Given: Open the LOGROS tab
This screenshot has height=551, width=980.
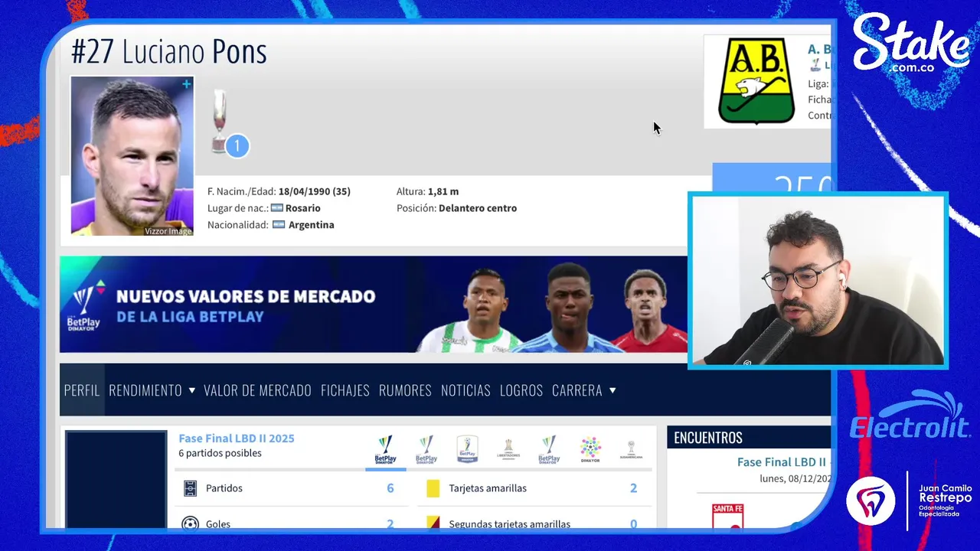Looking at the screenshot, I should click(x=521, y=390).
